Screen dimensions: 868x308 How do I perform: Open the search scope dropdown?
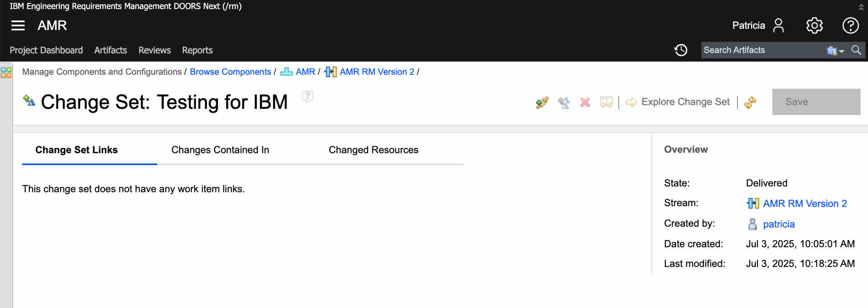point(836,51)
